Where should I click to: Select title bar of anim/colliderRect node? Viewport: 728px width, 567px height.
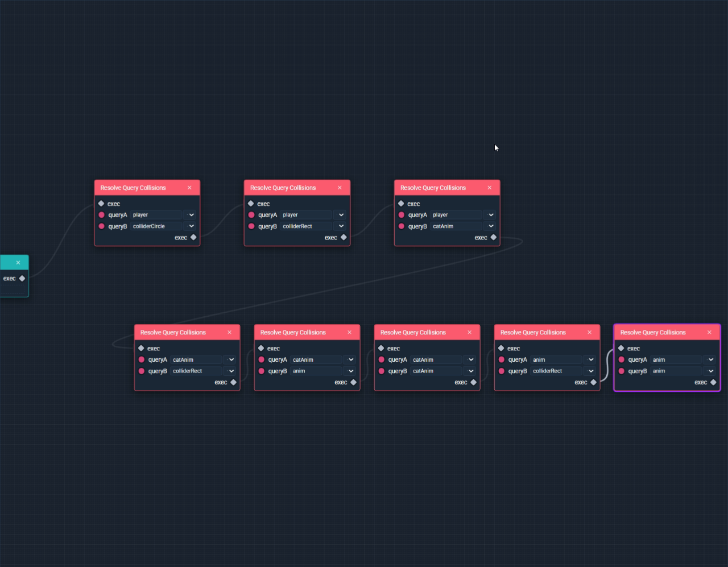pyautogui.click(x=547, y=333)
